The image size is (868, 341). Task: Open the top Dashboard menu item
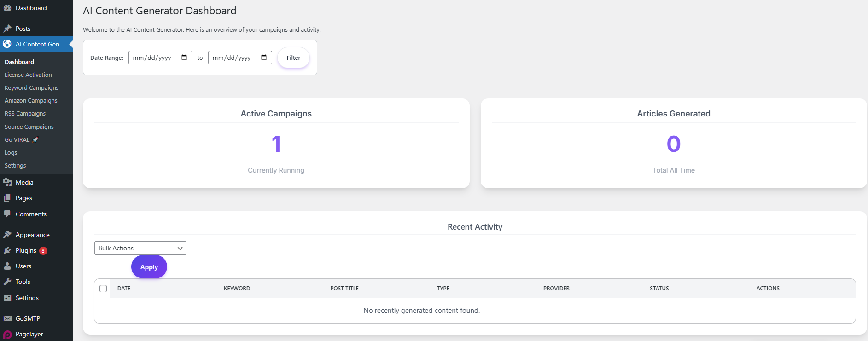(x=36, y=8)
